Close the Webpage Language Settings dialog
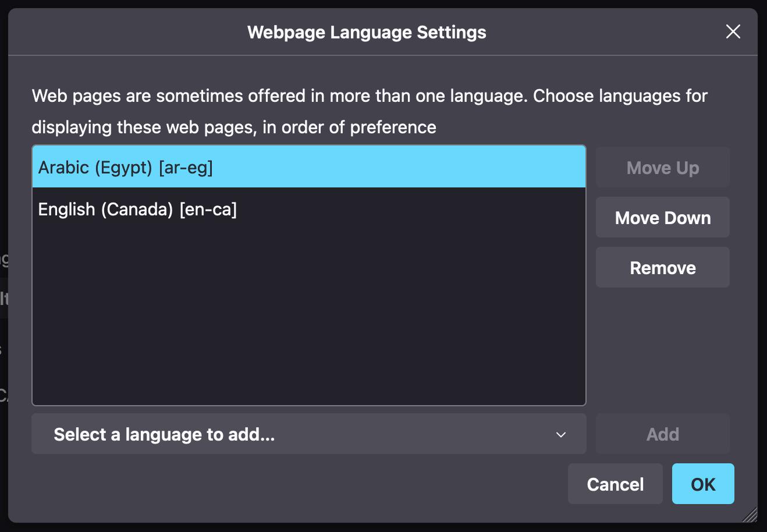The width and height of the screenshot is (767, 532). tap(733, 32)
